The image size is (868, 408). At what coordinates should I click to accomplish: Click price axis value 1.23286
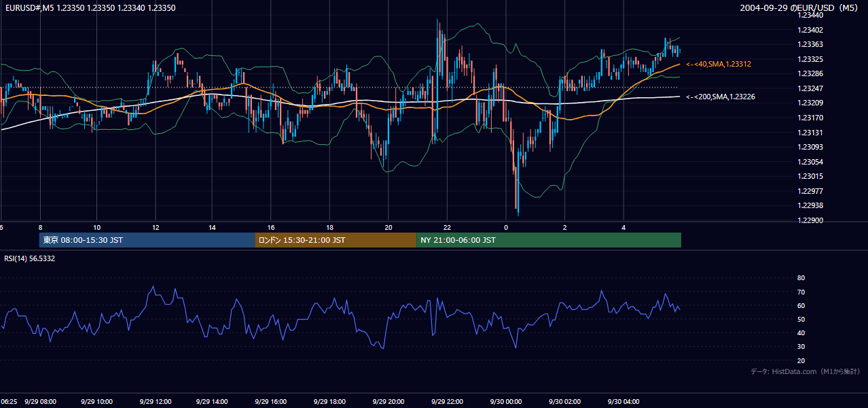[810, 73]
